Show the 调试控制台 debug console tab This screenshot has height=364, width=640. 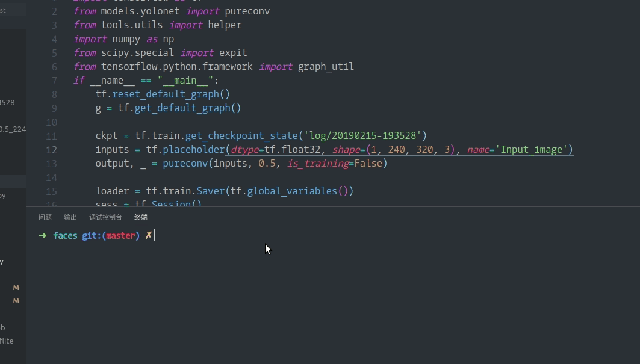click(x=105, y=217)
